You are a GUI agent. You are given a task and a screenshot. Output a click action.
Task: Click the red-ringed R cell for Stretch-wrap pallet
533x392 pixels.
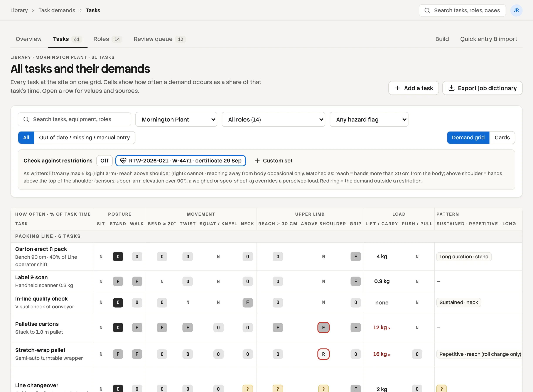point(323,354)
